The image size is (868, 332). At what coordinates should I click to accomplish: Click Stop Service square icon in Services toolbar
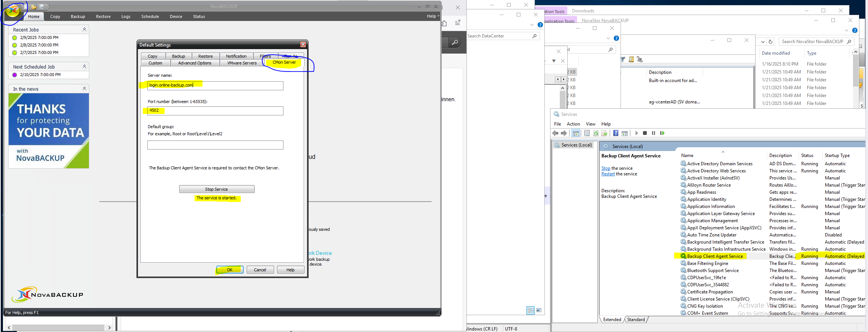(645, 133)
